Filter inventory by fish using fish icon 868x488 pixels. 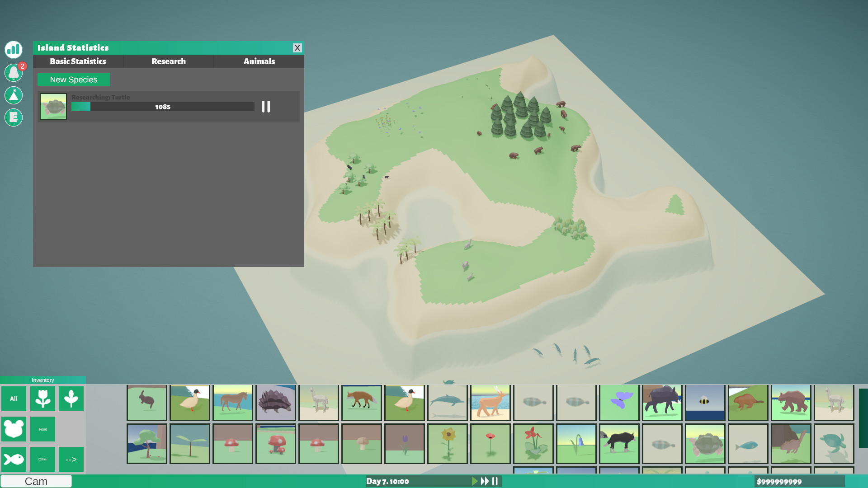[x=14, y=459]
